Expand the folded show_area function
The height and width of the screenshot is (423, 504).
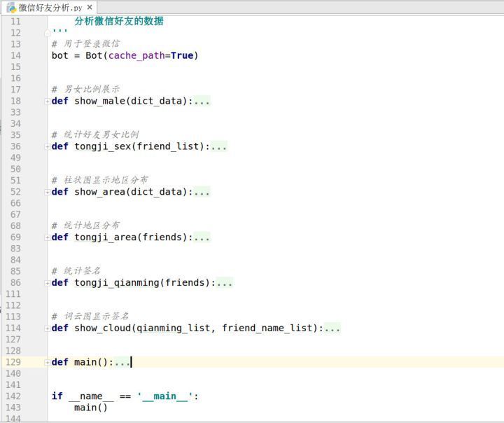(x=47, y=192)
